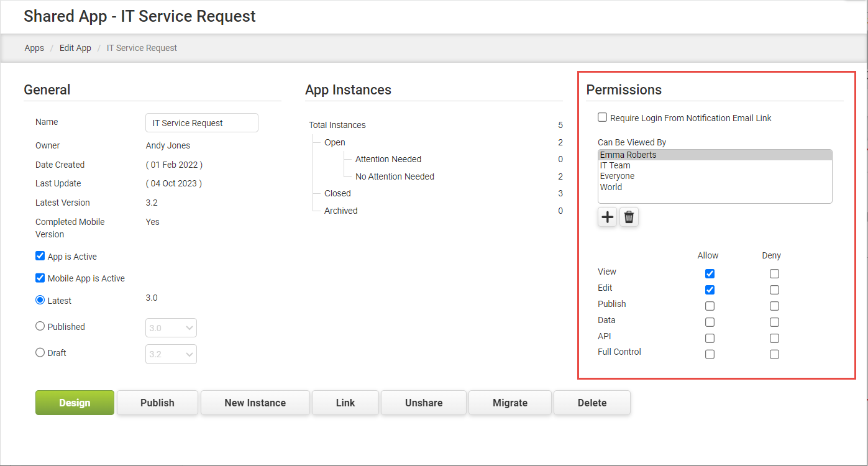Open Edit App breadcrumb link

[x=75, y=48]
